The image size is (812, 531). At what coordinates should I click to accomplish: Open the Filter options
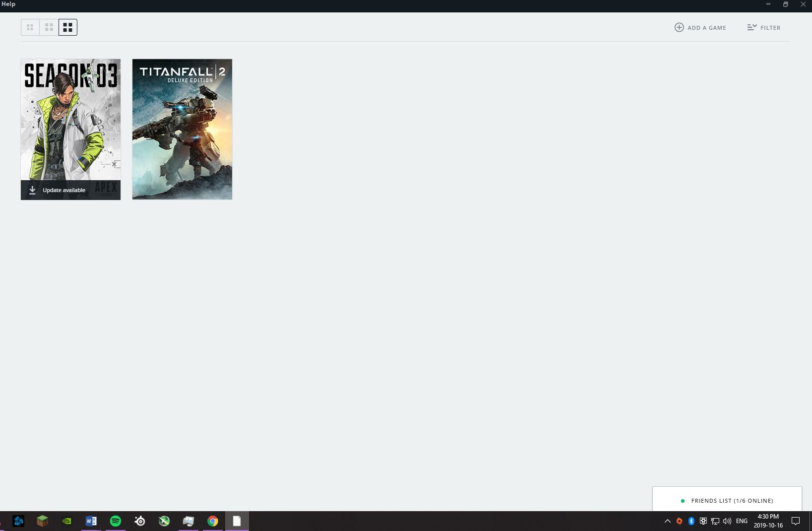click(x=764, y=27)
